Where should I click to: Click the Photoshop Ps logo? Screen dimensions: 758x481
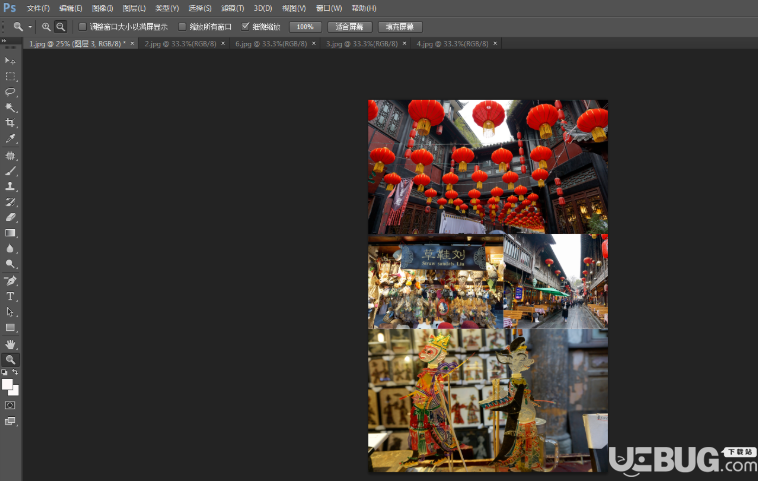coord(9,8)
